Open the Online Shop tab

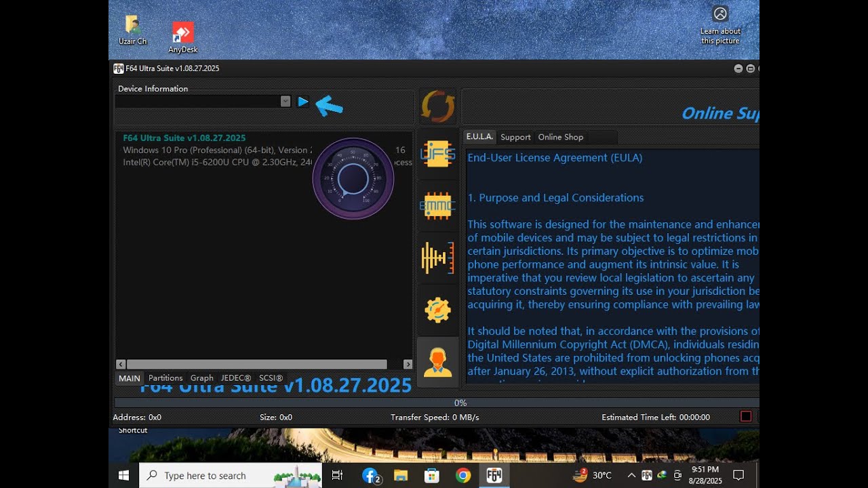click(x=561, y=137)
